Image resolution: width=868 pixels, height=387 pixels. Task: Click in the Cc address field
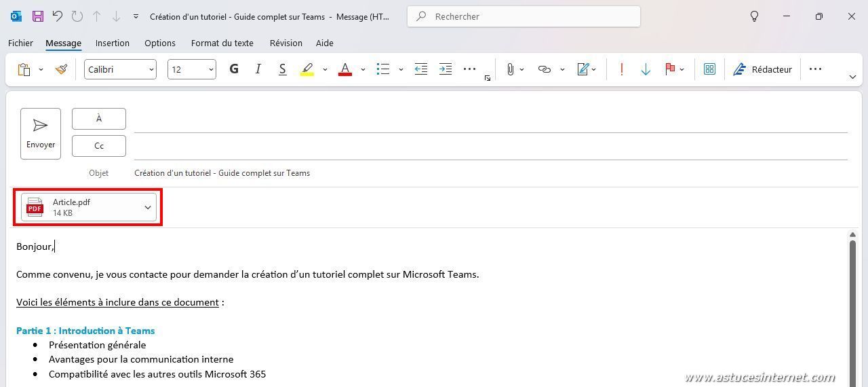click(491, 147)
